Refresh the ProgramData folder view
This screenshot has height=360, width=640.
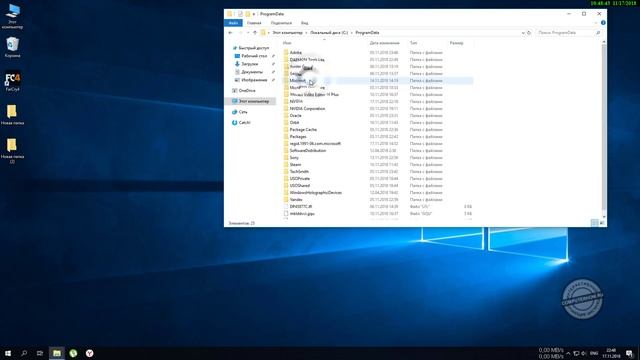point(529,33)
